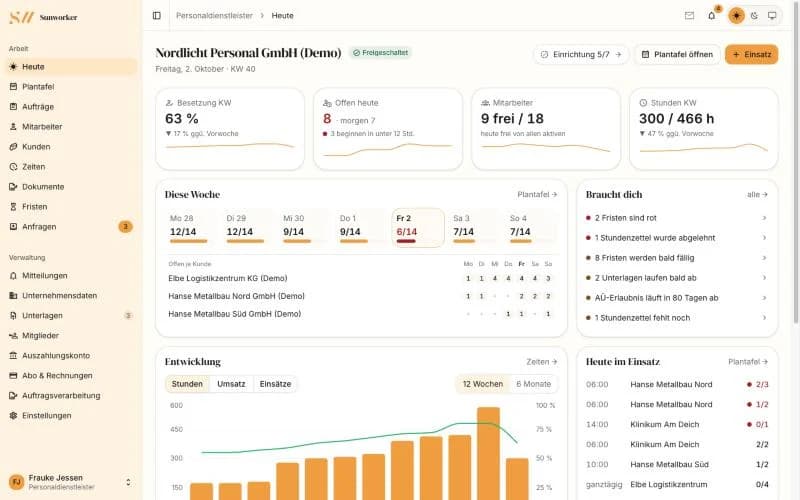
Task: Switch chart to Umsatz
Action: (x=231, y=384)
